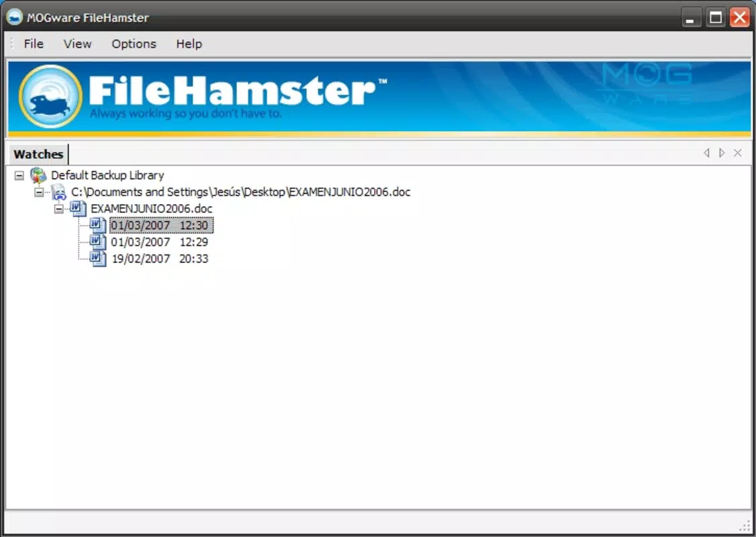Viewport: 756px width, 537px height.
Task: Close the Watches panel with X
Action: (738, 153)
